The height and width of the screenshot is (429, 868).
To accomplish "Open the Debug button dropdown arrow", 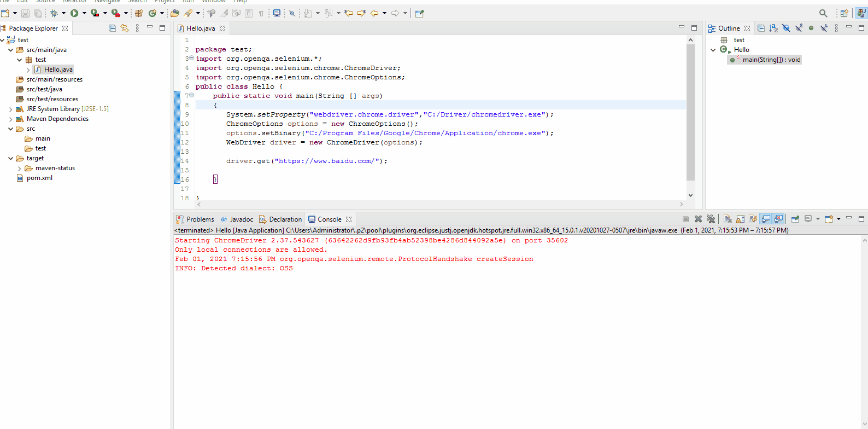I will tap(63, 13).
